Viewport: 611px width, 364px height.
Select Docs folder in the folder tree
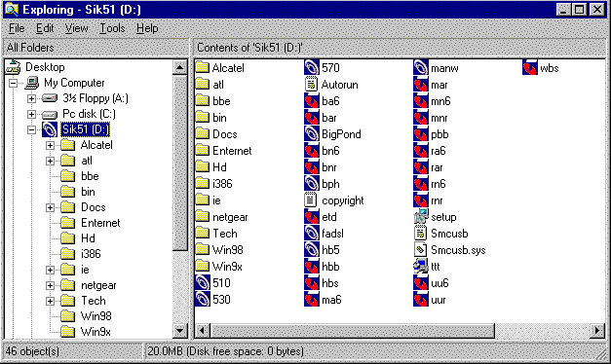coord(93,207)
